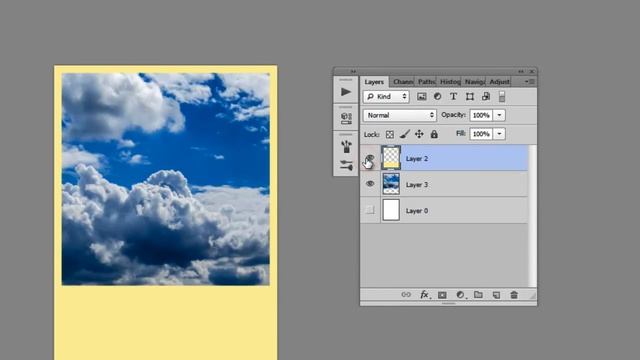The image size is (640, 360).
Task: Filter layers by smart objects icon
Action: click(486, 96)
